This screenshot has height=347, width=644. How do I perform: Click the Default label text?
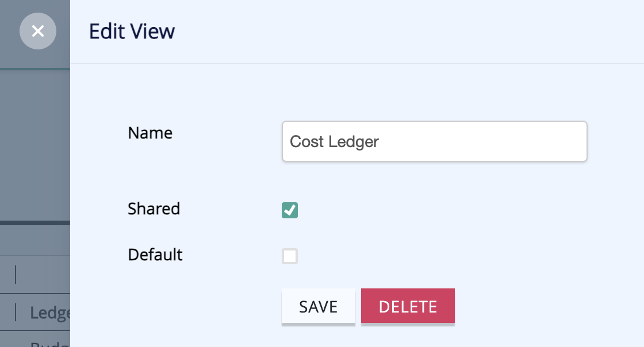click(x=155, y=255)
